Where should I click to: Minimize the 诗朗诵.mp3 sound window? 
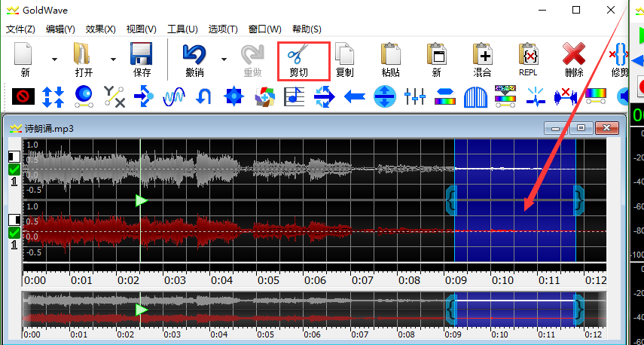pyautogui.click(x=556, y=128)
